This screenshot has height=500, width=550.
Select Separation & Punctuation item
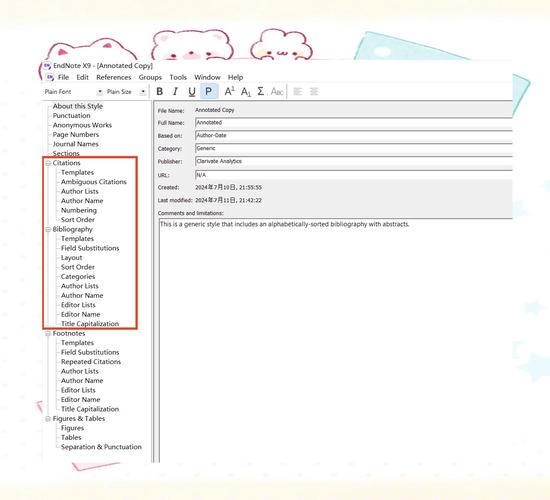[101, 447]
